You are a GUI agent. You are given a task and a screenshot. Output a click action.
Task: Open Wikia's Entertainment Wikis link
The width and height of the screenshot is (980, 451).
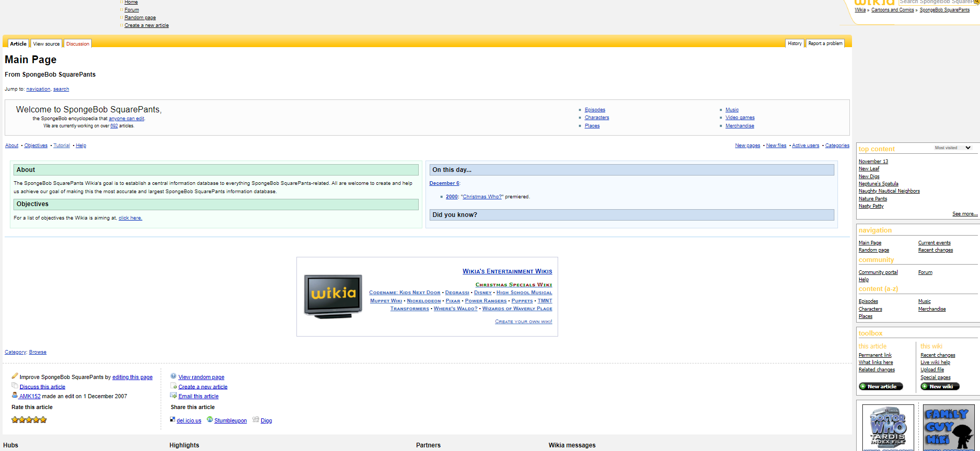point(507,271)
